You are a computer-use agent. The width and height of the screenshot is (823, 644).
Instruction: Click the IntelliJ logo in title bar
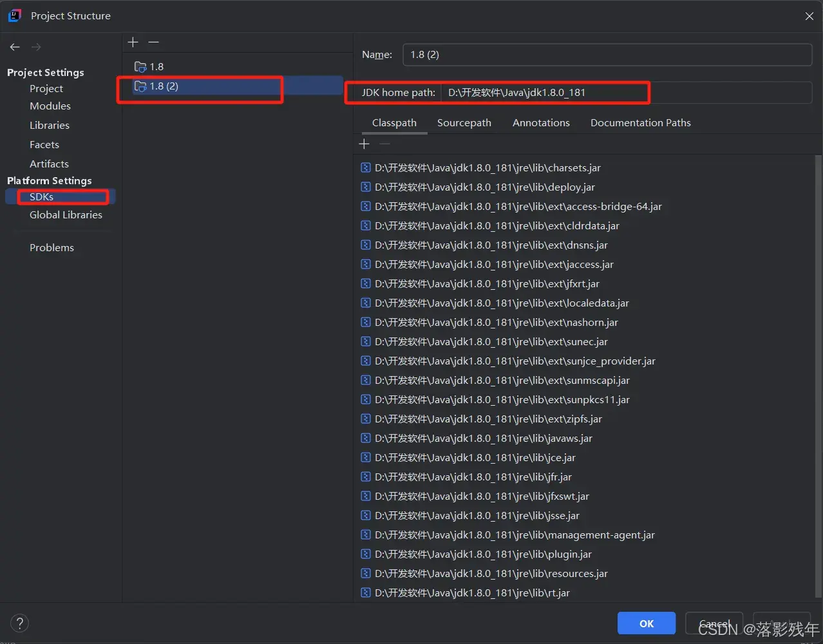[15, 15]
